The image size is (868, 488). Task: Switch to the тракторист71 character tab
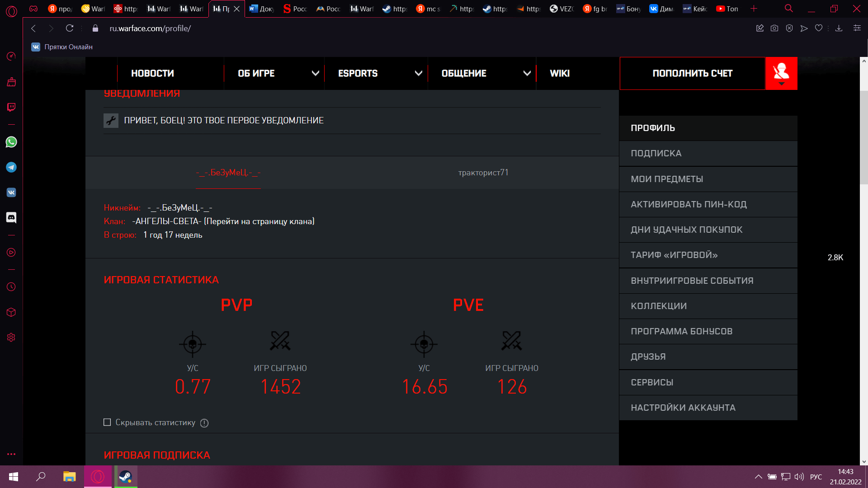tap(483, 173)
